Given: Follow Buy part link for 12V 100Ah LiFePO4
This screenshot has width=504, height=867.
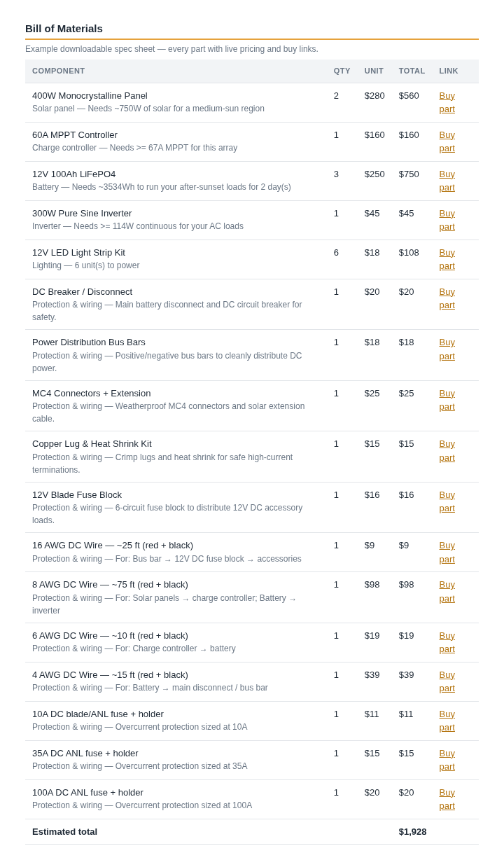Looking at the screenshot, I should [447, 181].
